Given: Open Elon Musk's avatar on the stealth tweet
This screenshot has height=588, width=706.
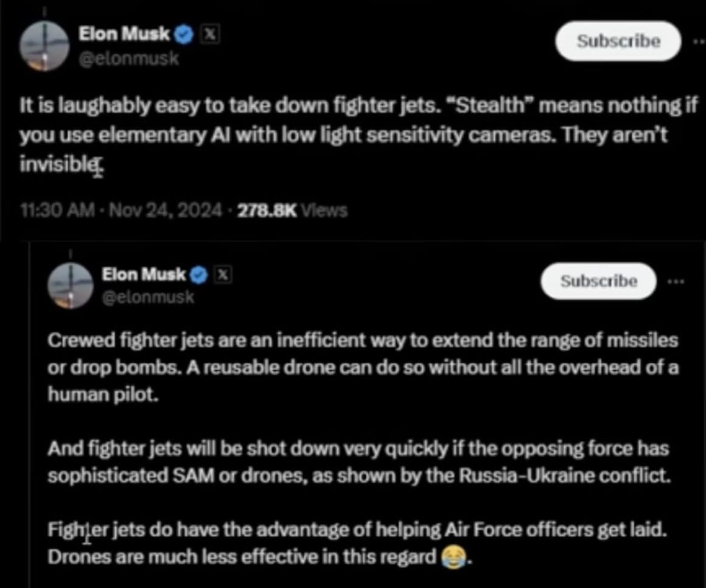Looking at the screenshot, I should (x=44, y=46).
